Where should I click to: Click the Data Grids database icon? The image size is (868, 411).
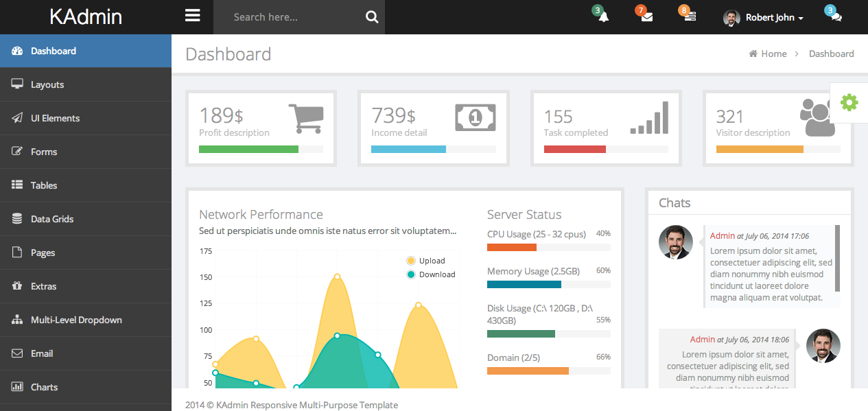point(17,219)
